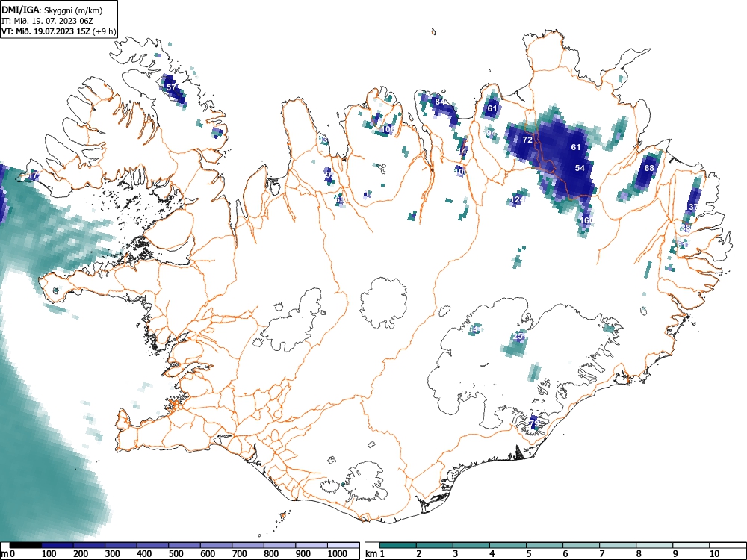Click the '5' label in the km legend
The image size is (747, 560).
[x=528, y=554]
